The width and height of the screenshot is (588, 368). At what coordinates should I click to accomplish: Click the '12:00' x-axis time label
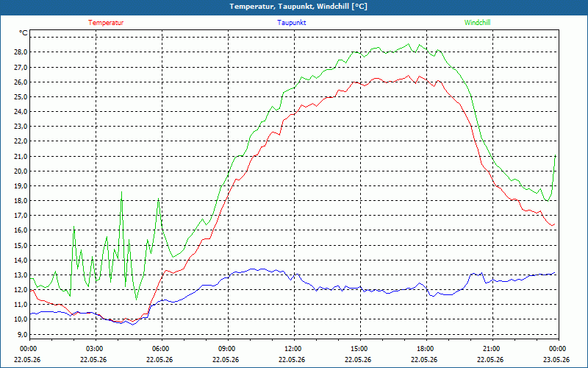point(293,349)
